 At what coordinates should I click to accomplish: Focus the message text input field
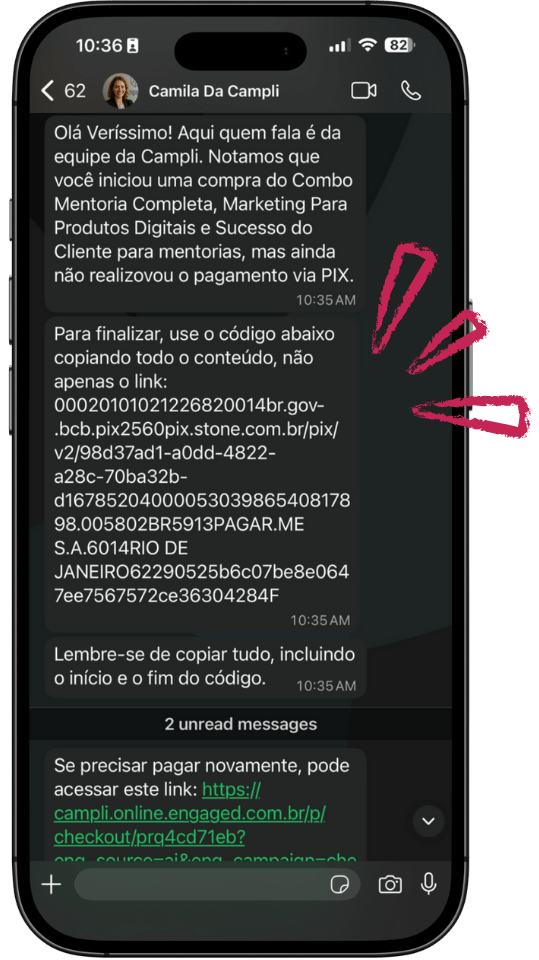[x=217, y=884]
